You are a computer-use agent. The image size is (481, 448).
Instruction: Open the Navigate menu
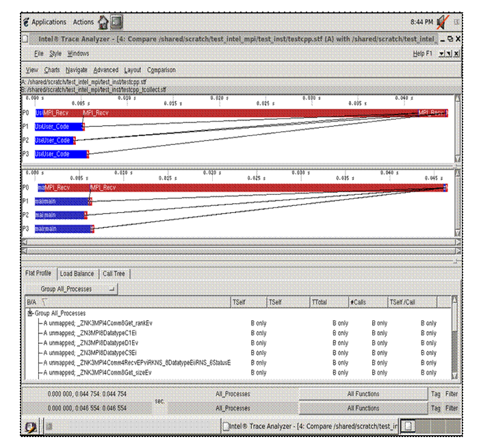pyautogui.click(x=77, y=70)
